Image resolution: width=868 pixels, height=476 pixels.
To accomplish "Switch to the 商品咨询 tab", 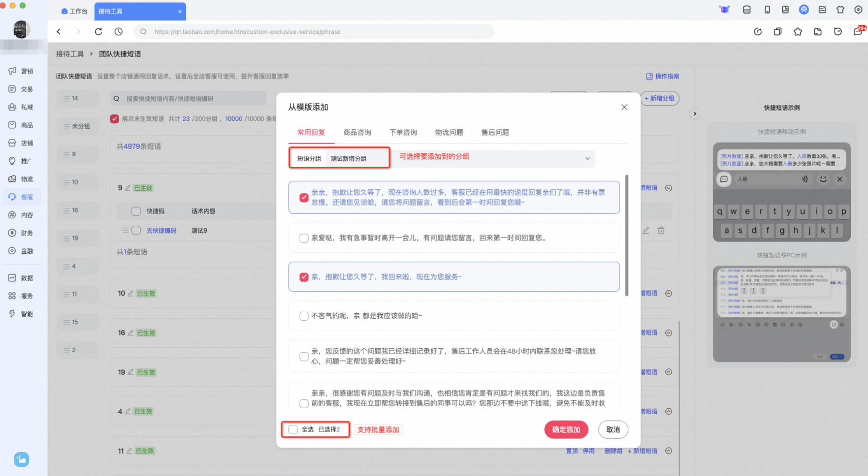I will coord(357,132).
